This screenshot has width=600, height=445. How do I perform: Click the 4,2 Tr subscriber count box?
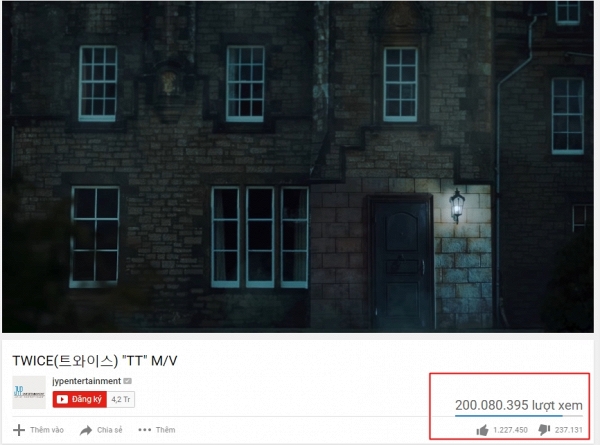[x=121, y=399]
